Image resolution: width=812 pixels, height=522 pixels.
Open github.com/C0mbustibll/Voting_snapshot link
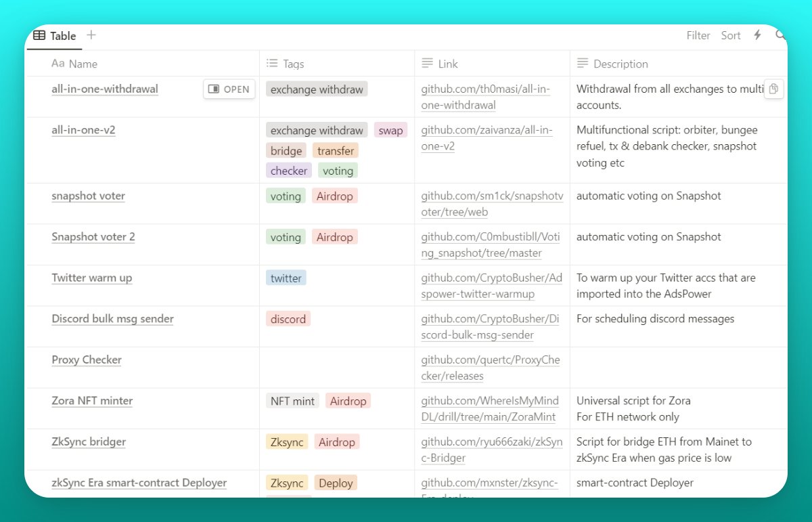(x=491, y=245)
